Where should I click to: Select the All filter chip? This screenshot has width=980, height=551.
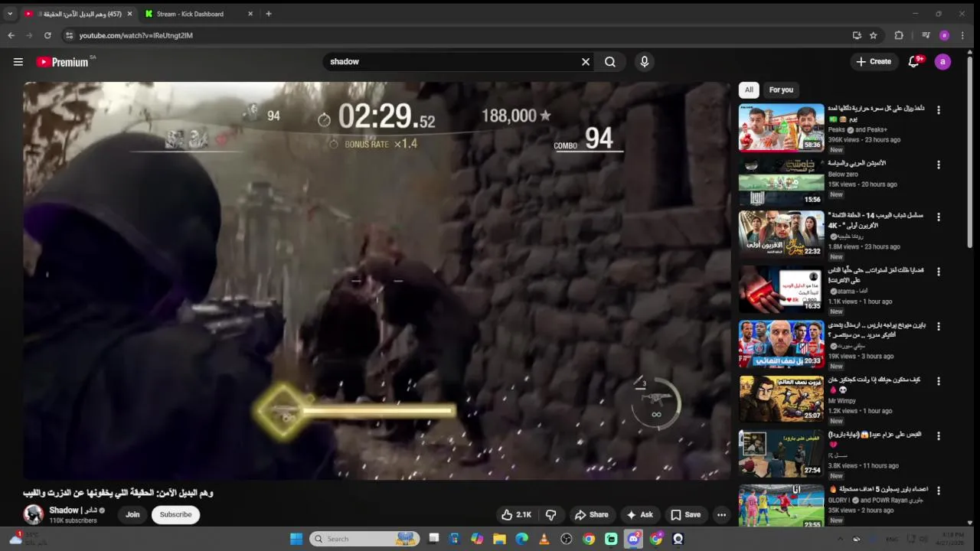coord(749,90)
